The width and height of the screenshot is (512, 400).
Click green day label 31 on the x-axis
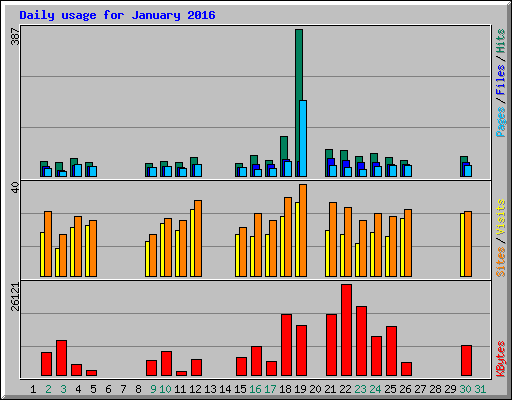(x=480, y=389)
